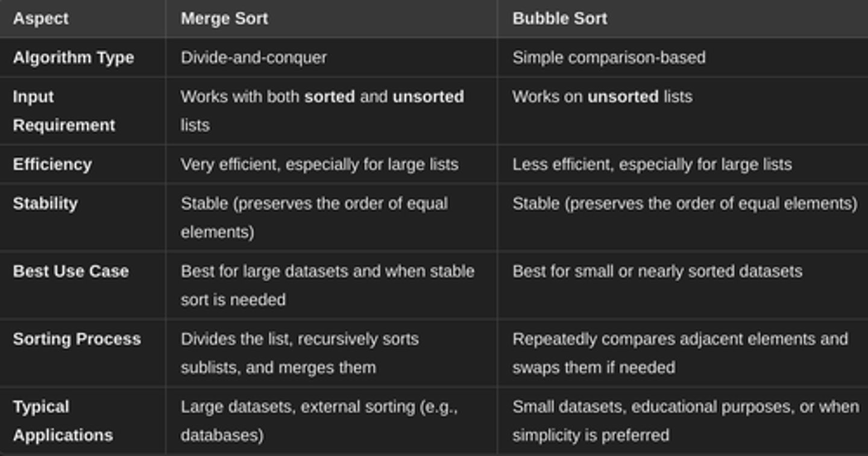Click 'Best for small or nearly sorted datasets'

(657, 271)
